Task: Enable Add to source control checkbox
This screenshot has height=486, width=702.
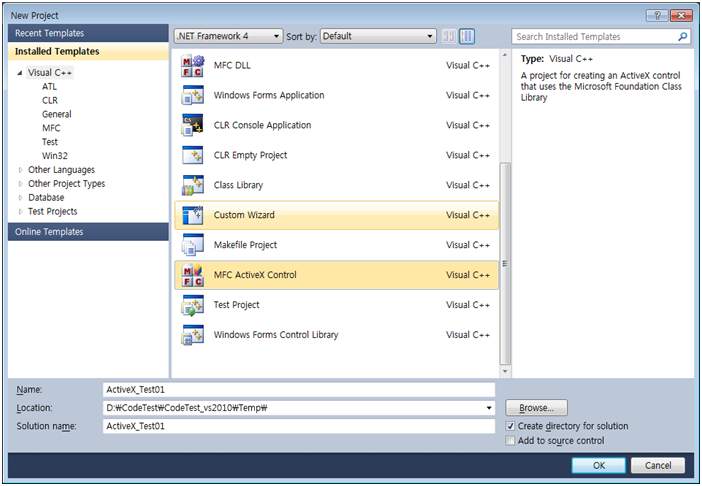Action: click(x=510, y=441)
